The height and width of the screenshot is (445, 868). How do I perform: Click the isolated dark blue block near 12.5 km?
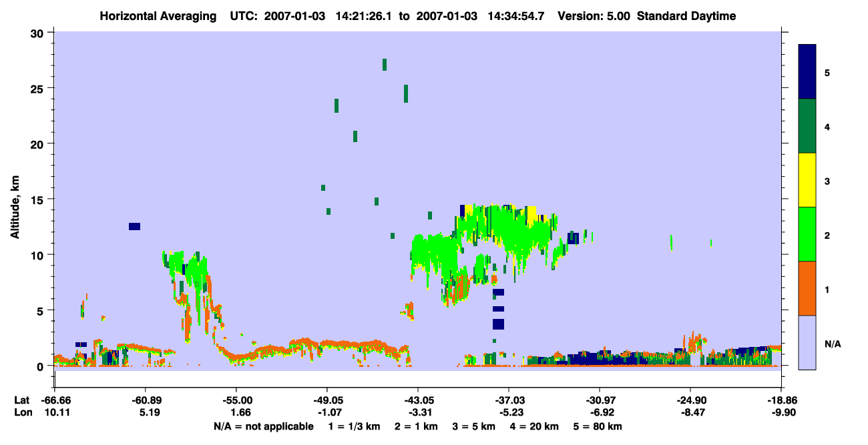click(134, 227)
